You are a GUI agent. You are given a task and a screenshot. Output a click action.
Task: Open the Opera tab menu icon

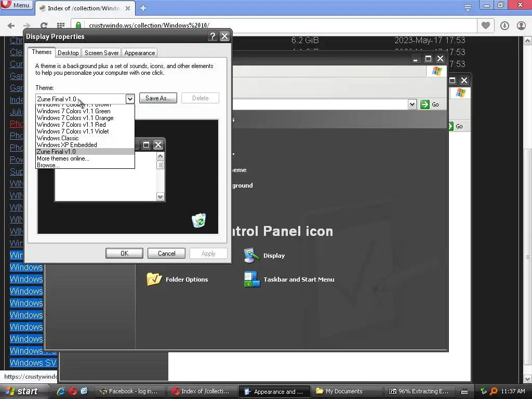pyautogui.click(x=468, y=7)
